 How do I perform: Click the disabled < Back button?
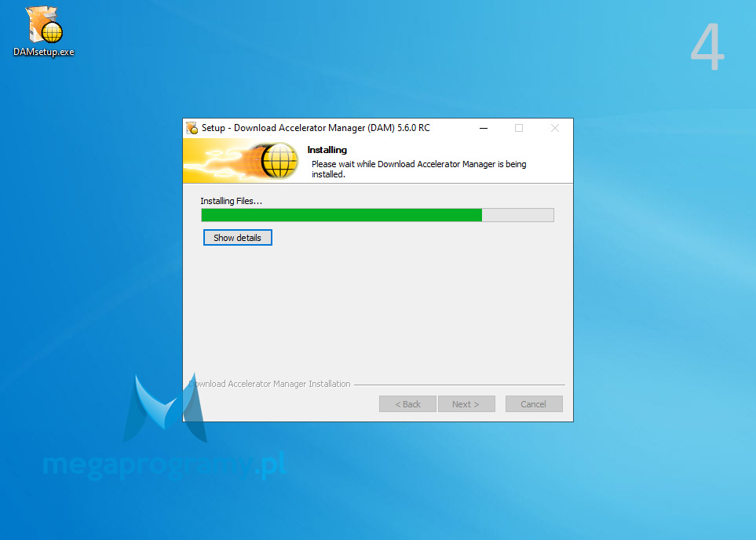[x=408, y=404]
